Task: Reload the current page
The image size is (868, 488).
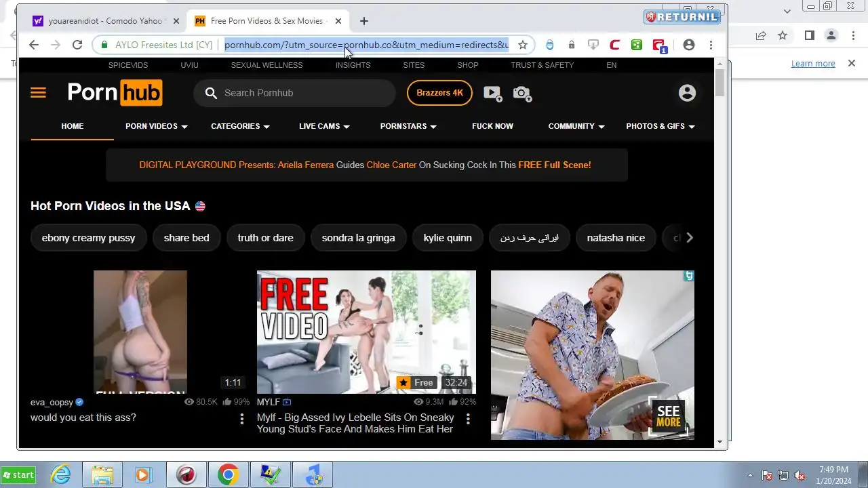Action: (x=77, y=45)
